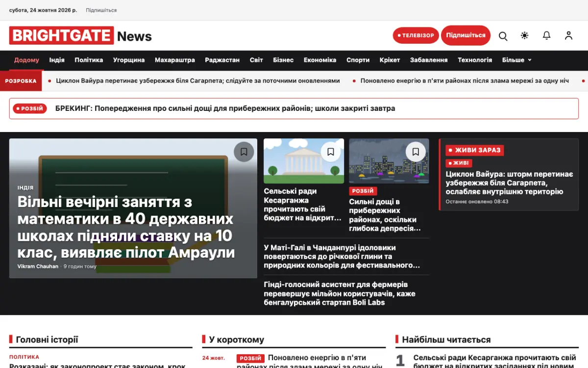Screen dimensions: 588x368
Task: Open headline Вільні вечірні заняття з математики
Action: click(x=126, y=227)
